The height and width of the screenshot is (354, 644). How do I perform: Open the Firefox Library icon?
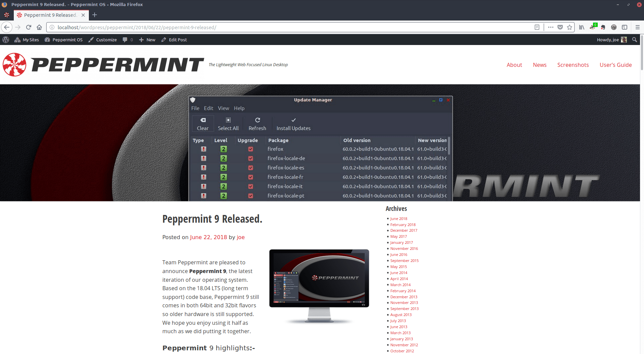[582, 27]
